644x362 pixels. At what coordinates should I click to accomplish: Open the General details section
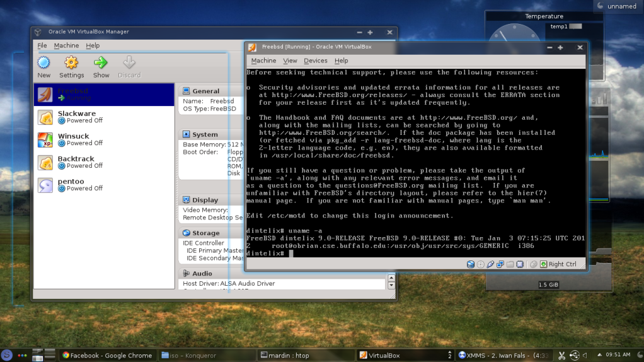tap(206, 91)
